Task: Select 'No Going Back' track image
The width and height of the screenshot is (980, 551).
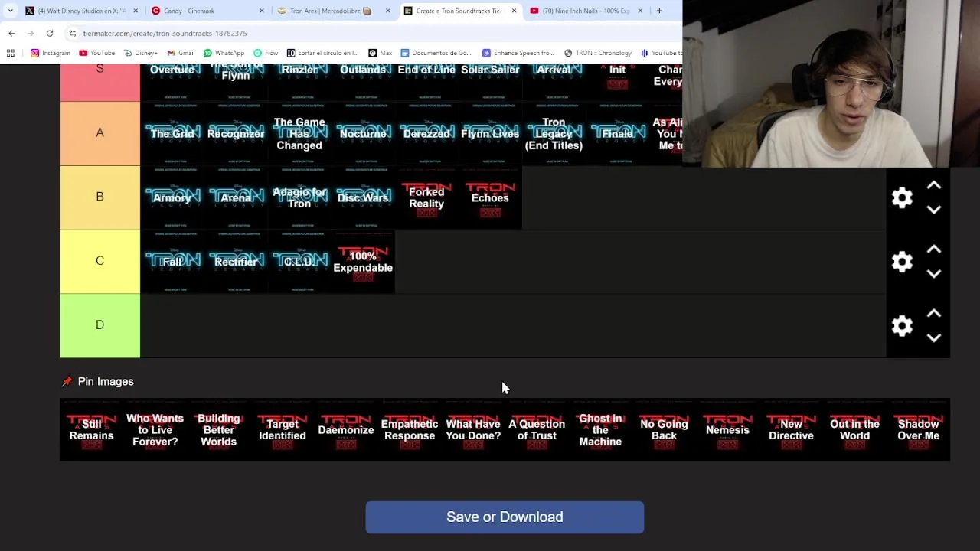Action: 664,430
